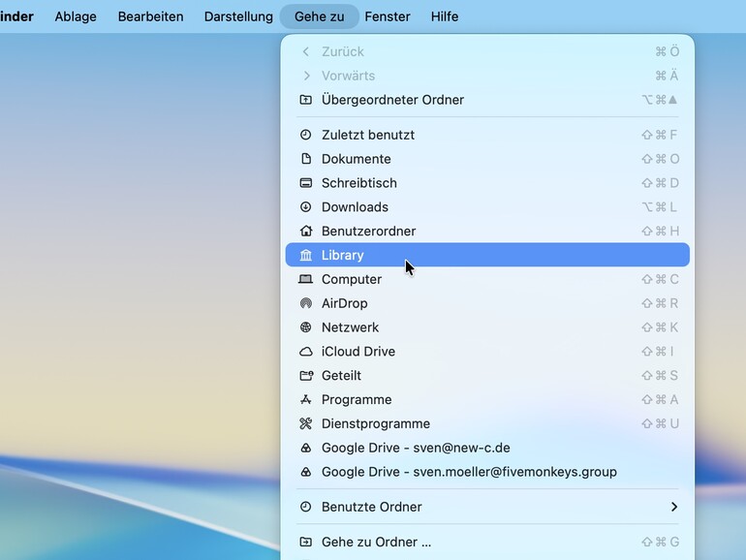Choose Übergeordneter Ordner from the menu
The width and height of the screenshot is (746, 560).
tap(487, 100)
